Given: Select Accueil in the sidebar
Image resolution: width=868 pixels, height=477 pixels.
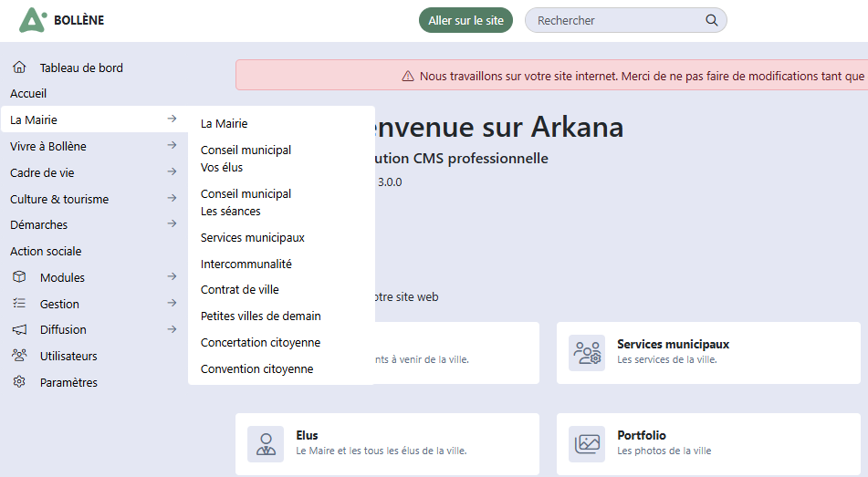Looking at the screenshot, I should pos(28,94).
